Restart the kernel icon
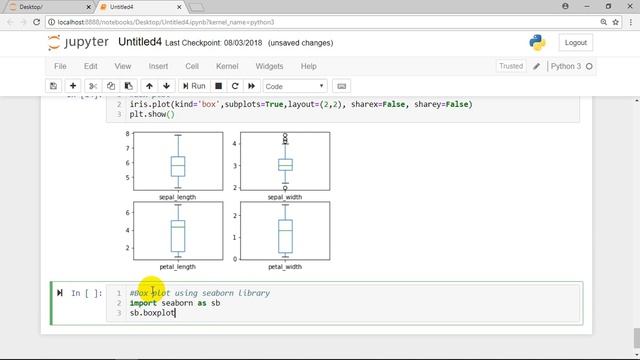Screen dimensions: 640x360 (x=235, y=86)
